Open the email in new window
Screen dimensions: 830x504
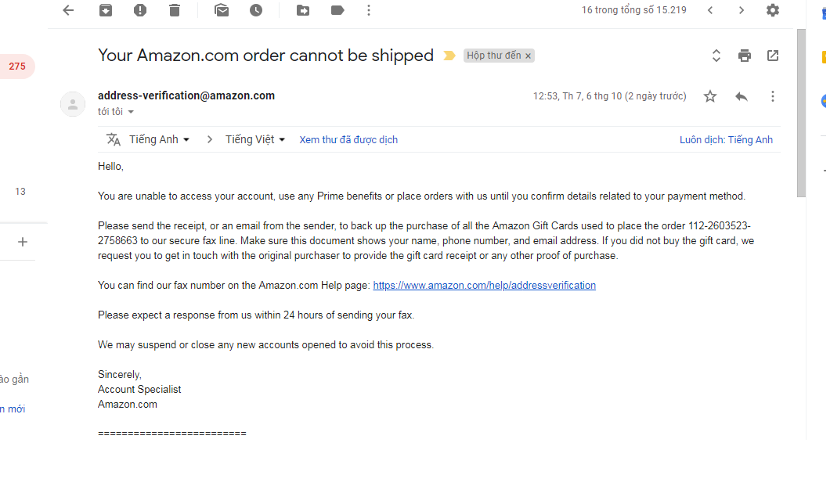(x=773, y=56)
